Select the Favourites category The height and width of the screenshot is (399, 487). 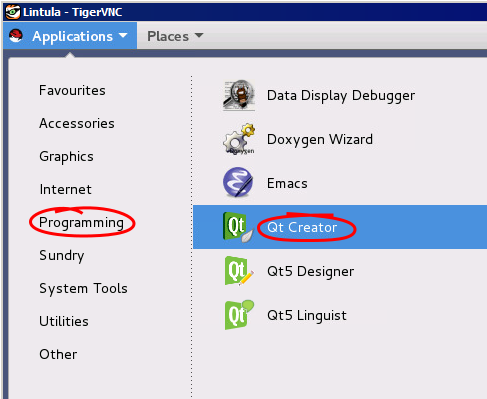tap(72, 90)
